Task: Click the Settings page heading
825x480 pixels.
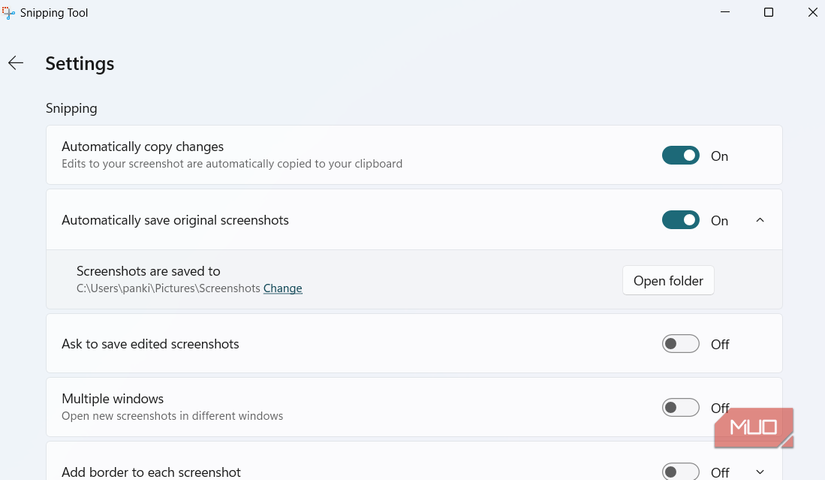Action: coord(80,64)
